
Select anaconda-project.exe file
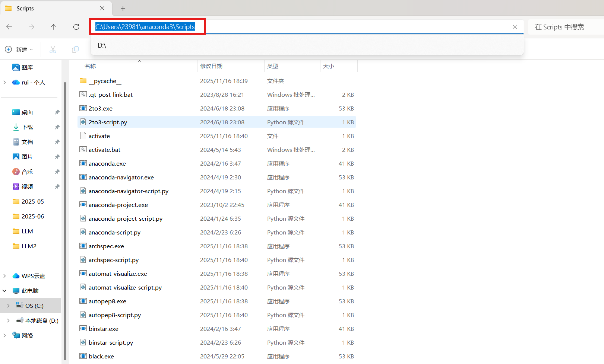click(x=118, y=205)
